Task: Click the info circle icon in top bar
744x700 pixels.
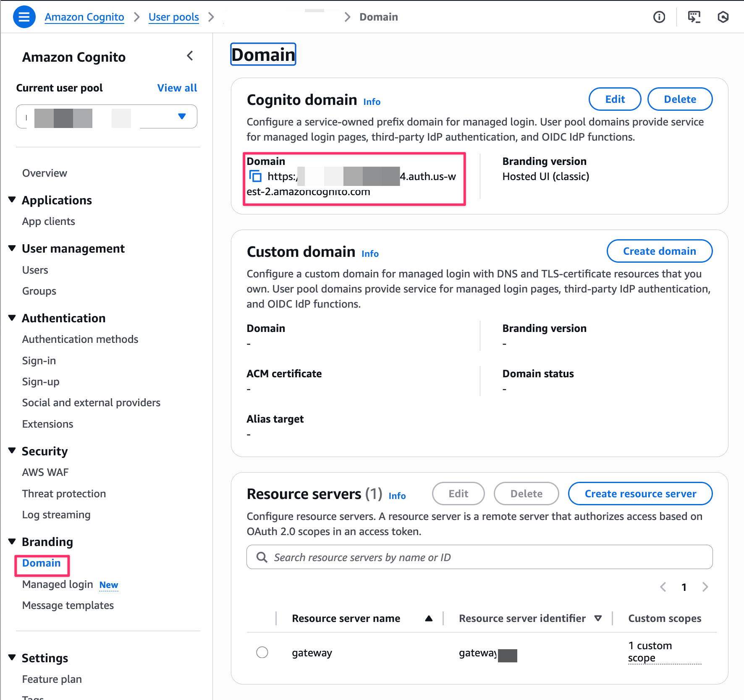Action: tap(659, 17)
